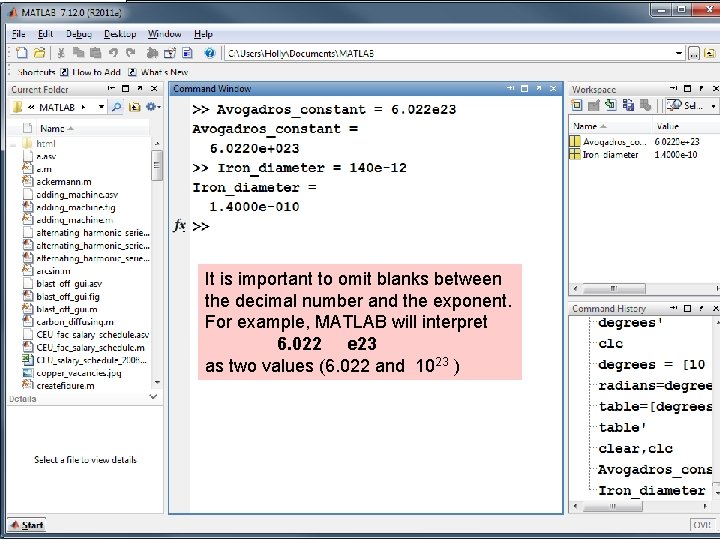The image size is (720, 540).
Task: Click the How to Add shortcut icon
Action: 64,72
